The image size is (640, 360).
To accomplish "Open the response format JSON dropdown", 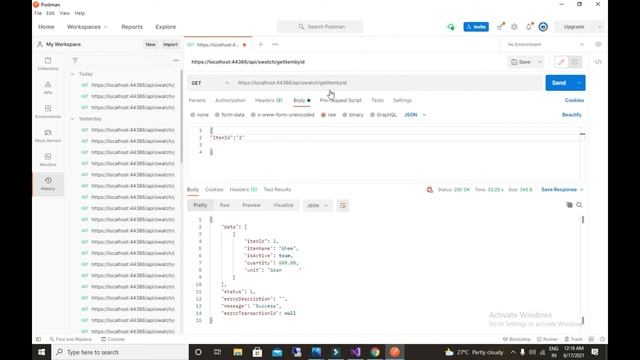I will tap(318, 206).
